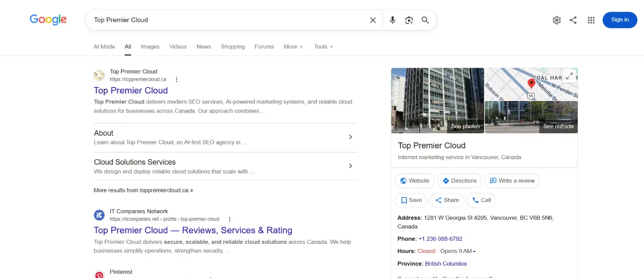Click IT Companies Network favicon
Screen dimensions: 644x278
99,215
